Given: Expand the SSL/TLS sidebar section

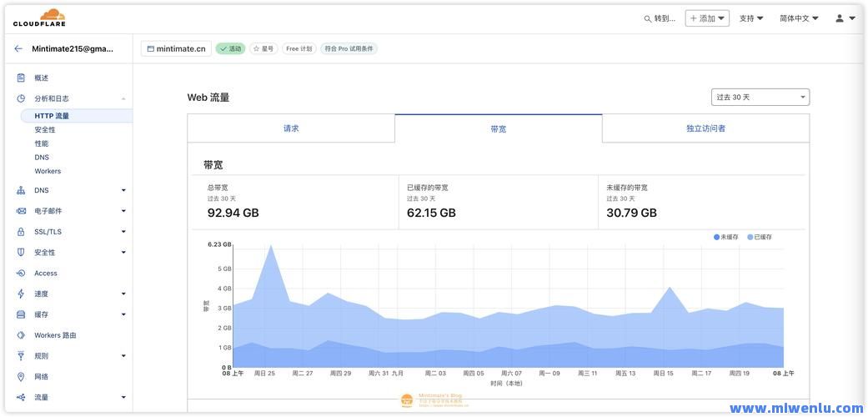Looking at the screenshot, I should (123, 232).
